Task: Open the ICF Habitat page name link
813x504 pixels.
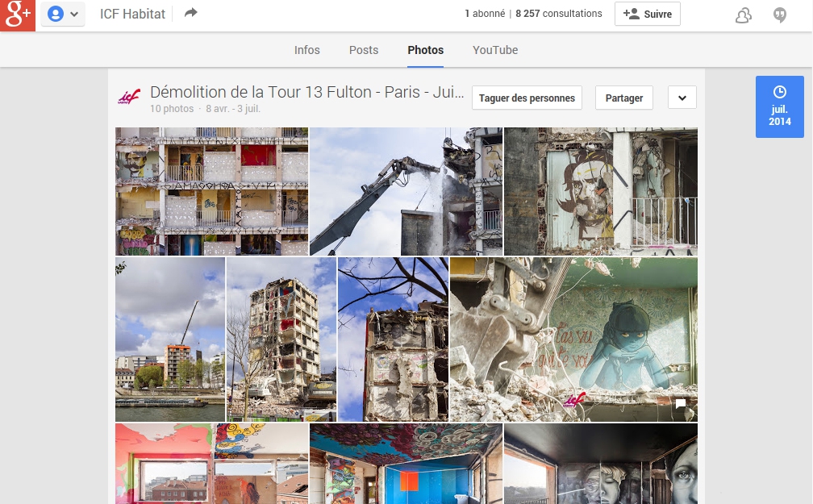Action: [133, 14]
